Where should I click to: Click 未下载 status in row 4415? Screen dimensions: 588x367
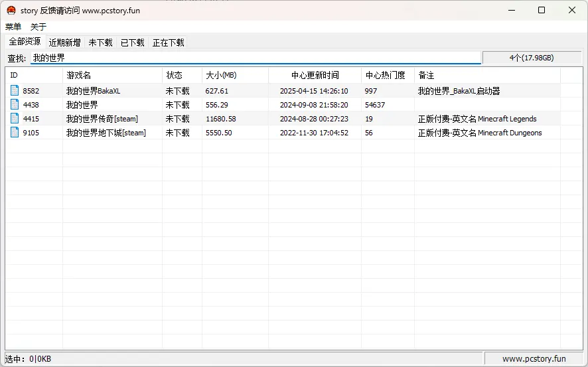point(177,119)
